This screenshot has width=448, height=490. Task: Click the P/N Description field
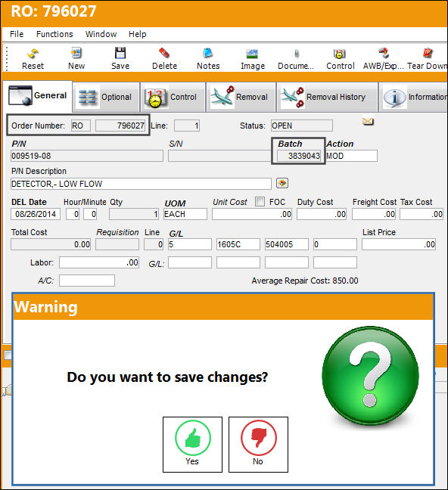(x=141, y=184)
